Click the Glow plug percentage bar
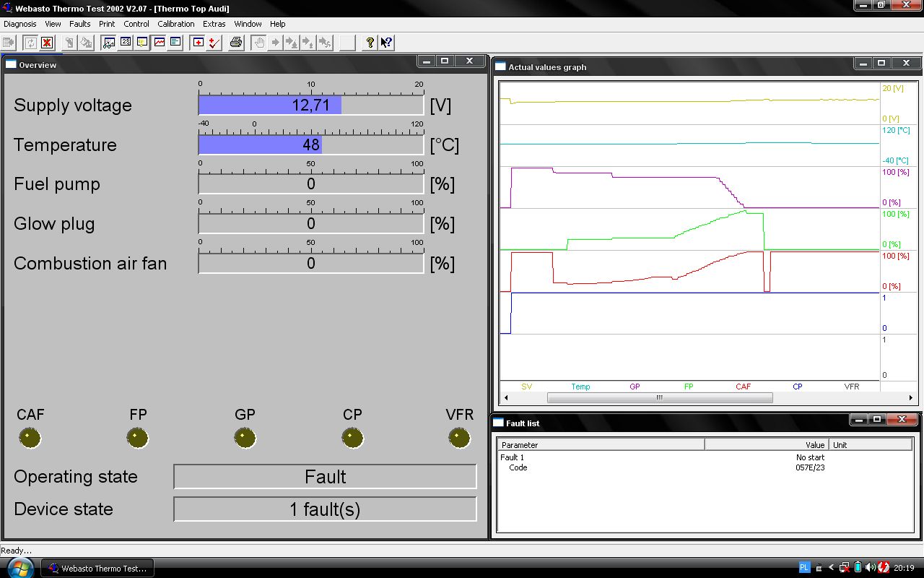This screenshot has width=924, height=578. click(311, 224)
